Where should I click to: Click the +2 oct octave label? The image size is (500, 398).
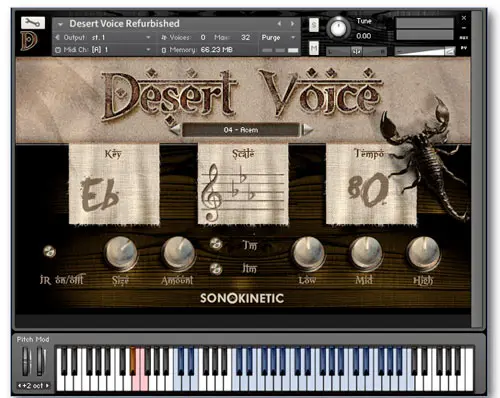point(33,385)
